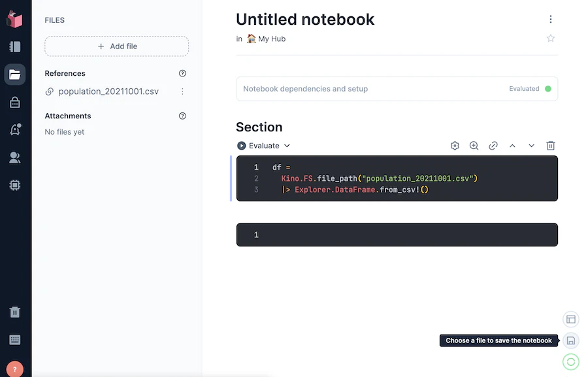
Task: Click the 'Evaluated' status label
Action: (x=524, y=89)
